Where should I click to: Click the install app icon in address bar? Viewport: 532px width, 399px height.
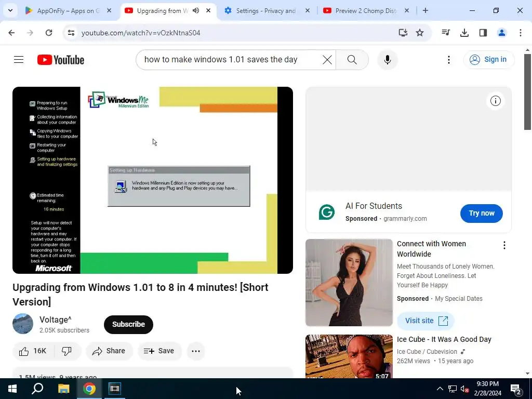coord(403,33)
